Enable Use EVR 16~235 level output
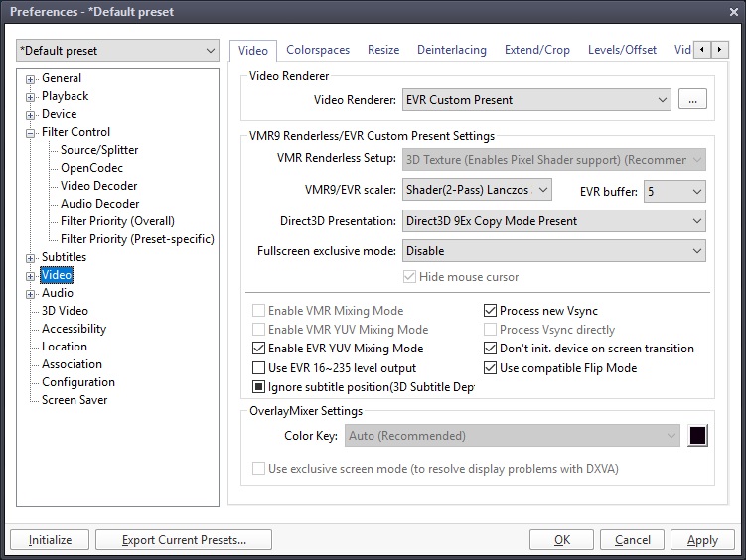Screen dimensions: 746x560 (x=258, y=368)
